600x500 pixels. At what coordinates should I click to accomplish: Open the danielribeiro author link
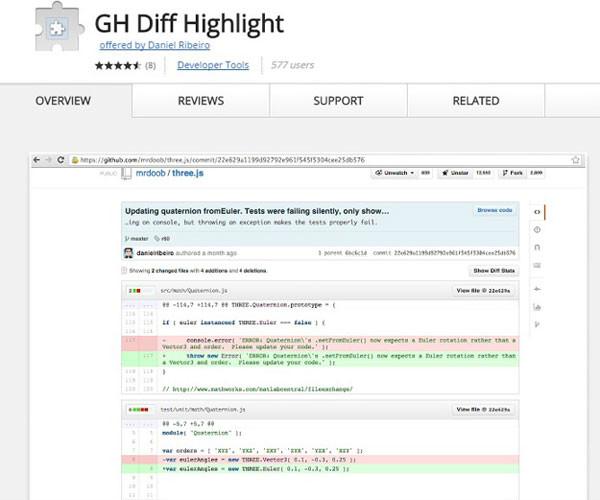pyautogui.click(x=155, y=253)
